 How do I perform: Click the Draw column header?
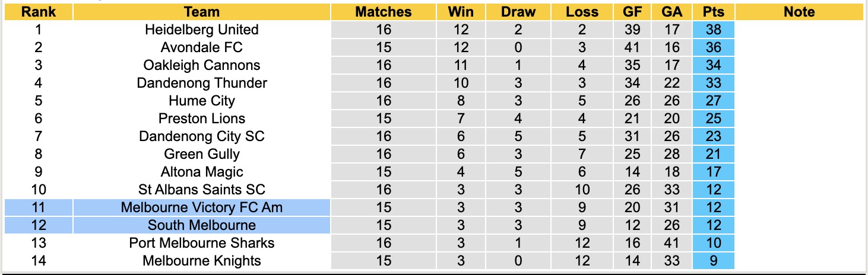click(518, 12)
